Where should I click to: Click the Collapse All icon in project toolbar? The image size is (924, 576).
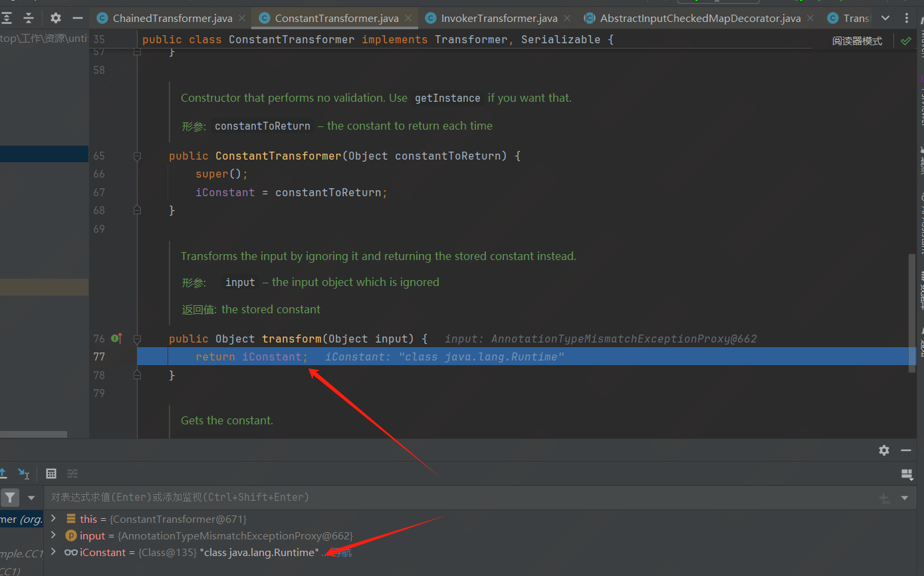(29, 18)
